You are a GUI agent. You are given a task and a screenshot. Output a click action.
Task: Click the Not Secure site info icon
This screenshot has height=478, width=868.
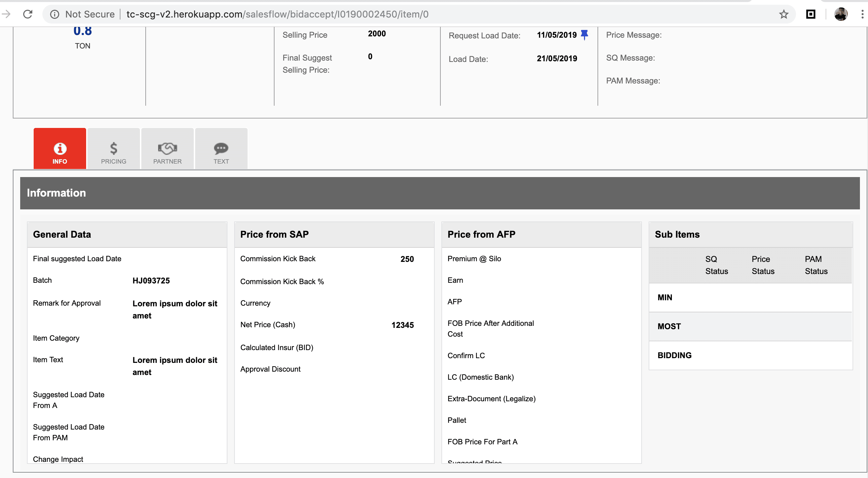coord(55,14)
